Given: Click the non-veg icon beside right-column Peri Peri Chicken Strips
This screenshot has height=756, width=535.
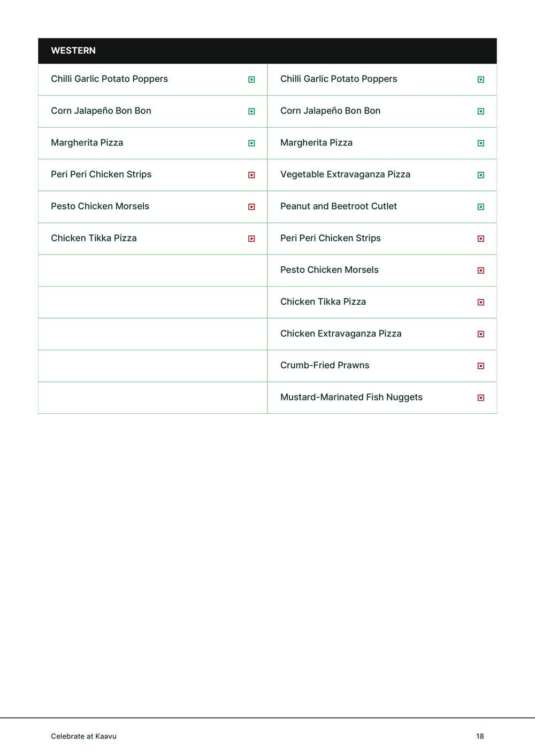Looking at the screenshot, I should (x=480, y=238).
